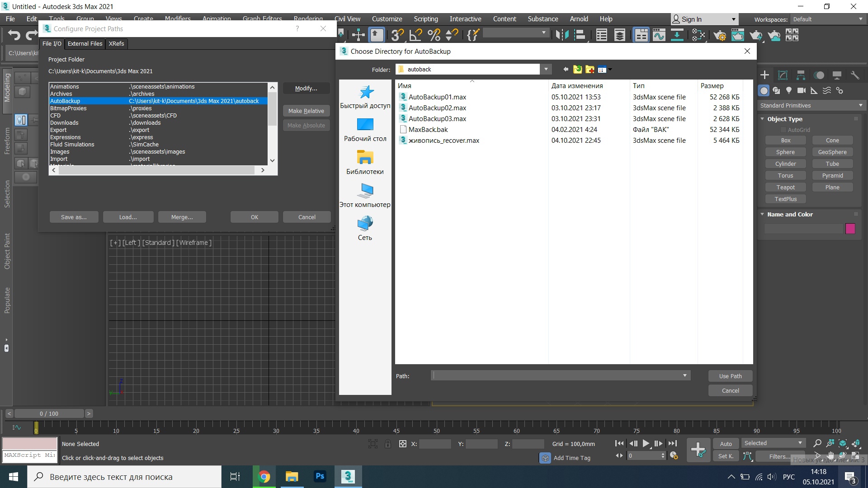The width and height of the screenshot is (868, 488).
Task: Toggle Auto Key mode
Action: click(x=726, y=444)
